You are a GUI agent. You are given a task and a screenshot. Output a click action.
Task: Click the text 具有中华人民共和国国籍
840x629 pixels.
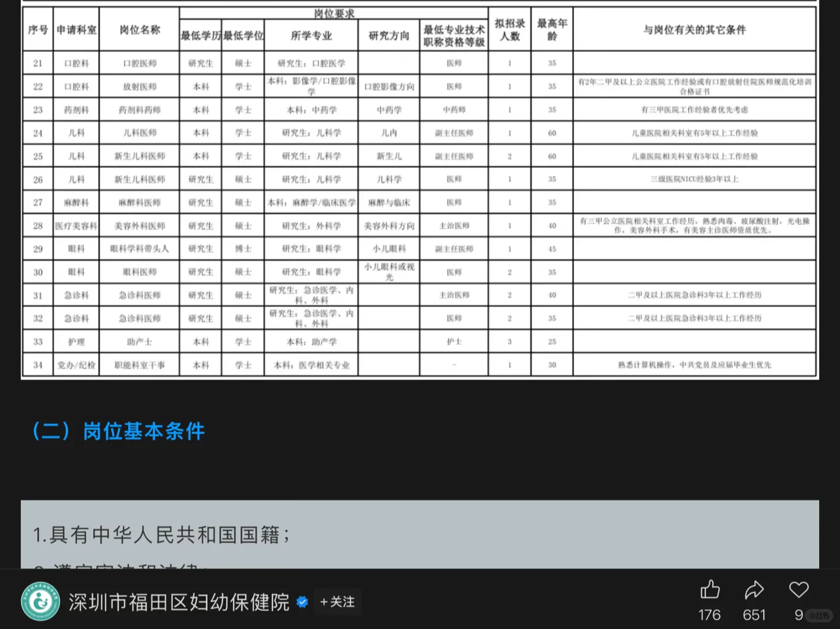coord(162,534)
